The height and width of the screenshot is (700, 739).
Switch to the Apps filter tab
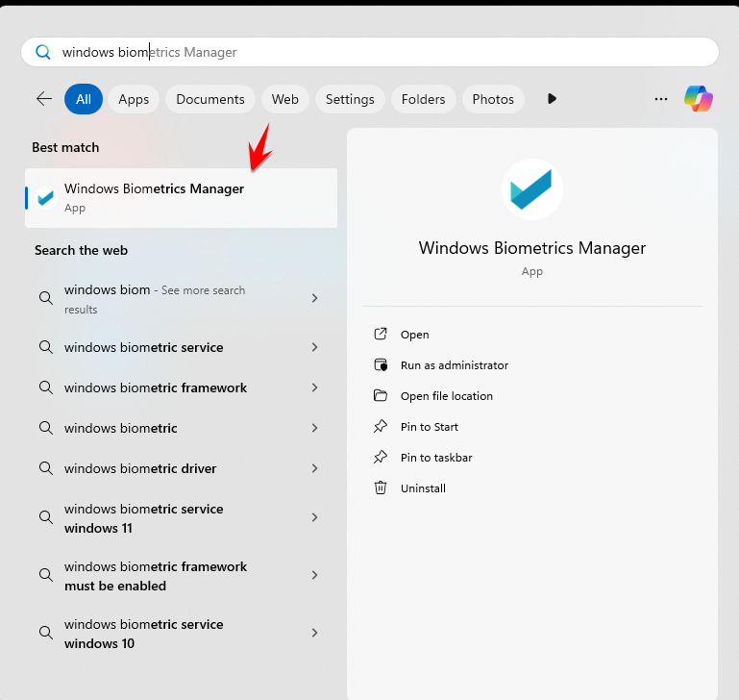pos(134,99)
